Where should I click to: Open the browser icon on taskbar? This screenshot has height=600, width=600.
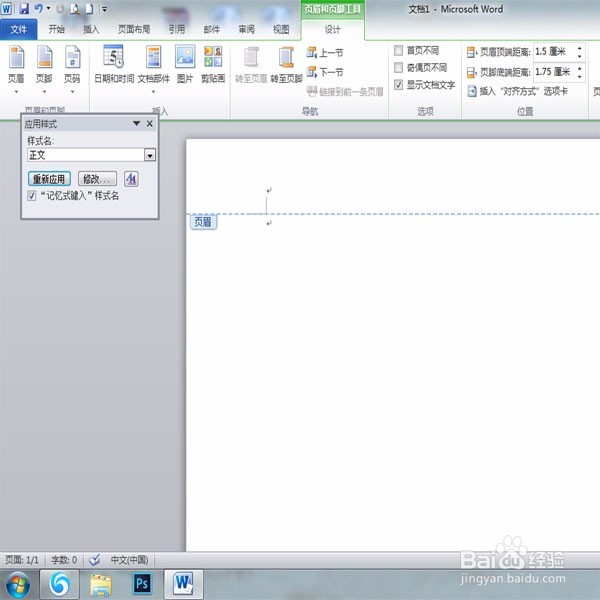tap(60, 584)
